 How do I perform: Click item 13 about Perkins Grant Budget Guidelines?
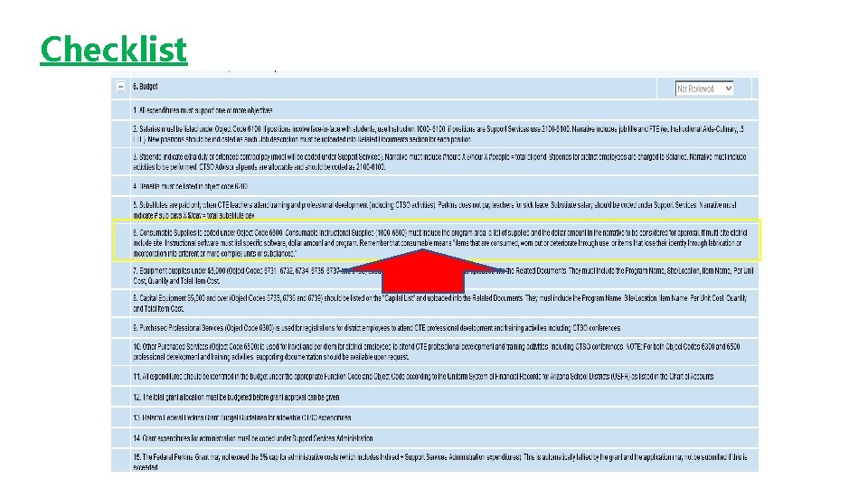[x=444, y=418]
